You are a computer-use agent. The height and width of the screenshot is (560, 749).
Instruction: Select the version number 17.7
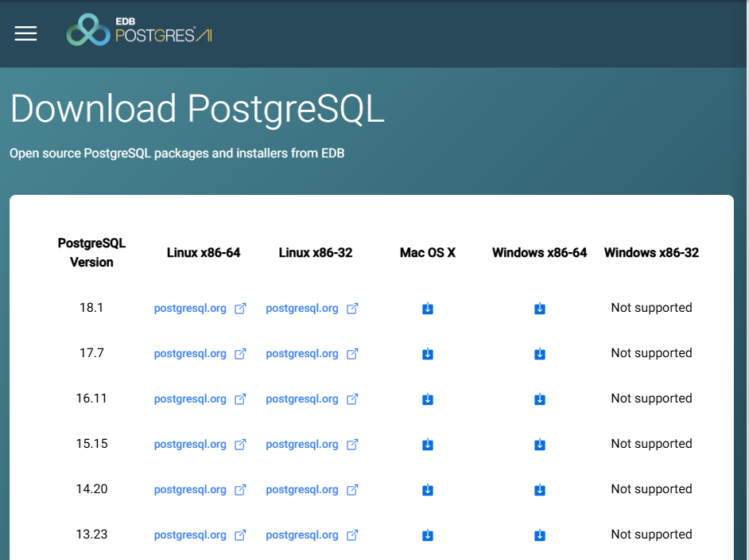coord(91,352)
